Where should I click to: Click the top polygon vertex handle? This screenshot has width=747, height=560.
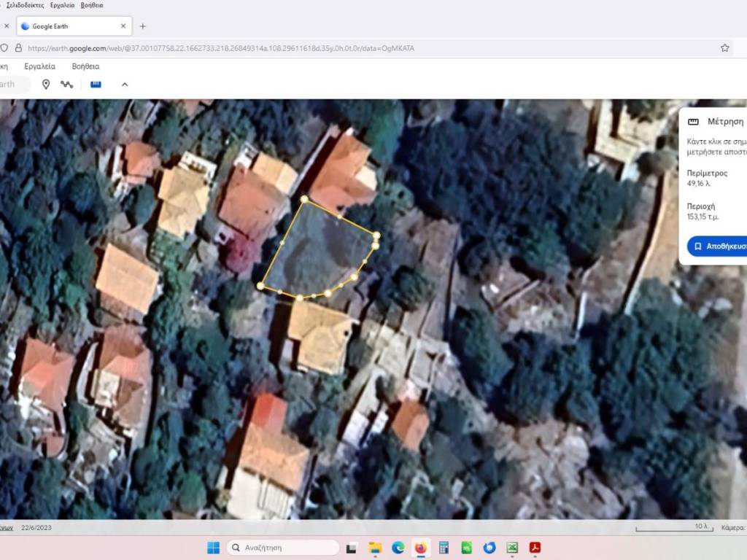click(x=304, y=199)
